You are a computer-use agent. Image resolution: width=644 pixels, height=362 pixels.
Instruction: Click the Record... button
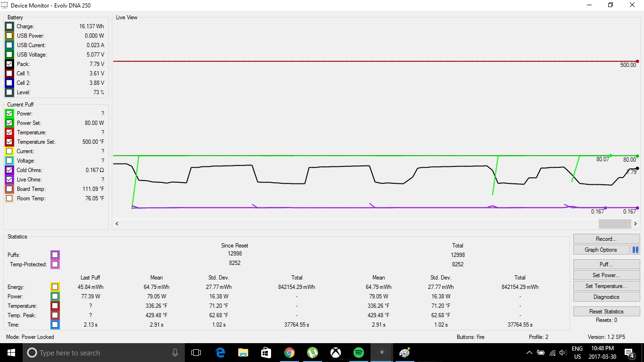606,239
